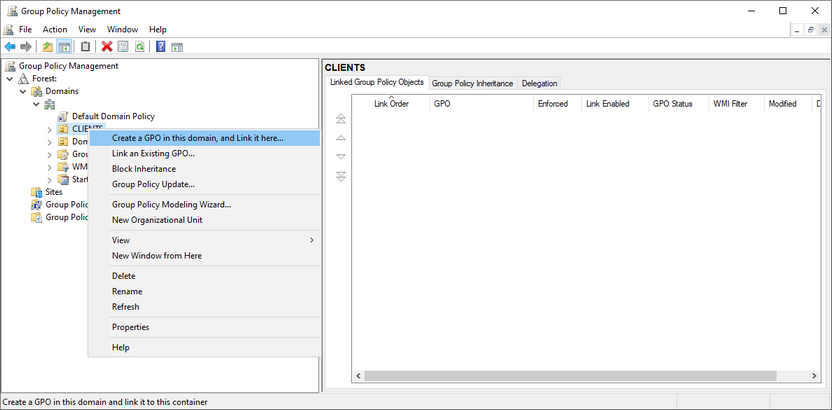Select Rename in the context menu

coord(204,292)
